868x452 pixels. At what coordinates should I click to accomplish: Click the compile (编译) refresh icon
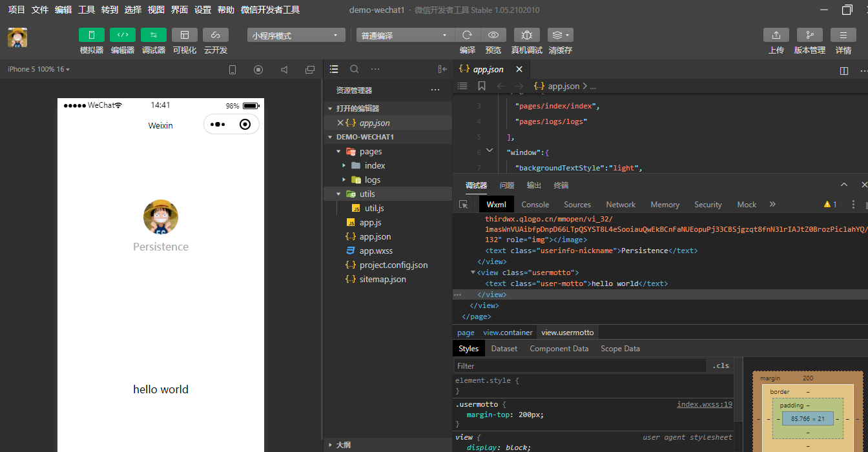467,36
